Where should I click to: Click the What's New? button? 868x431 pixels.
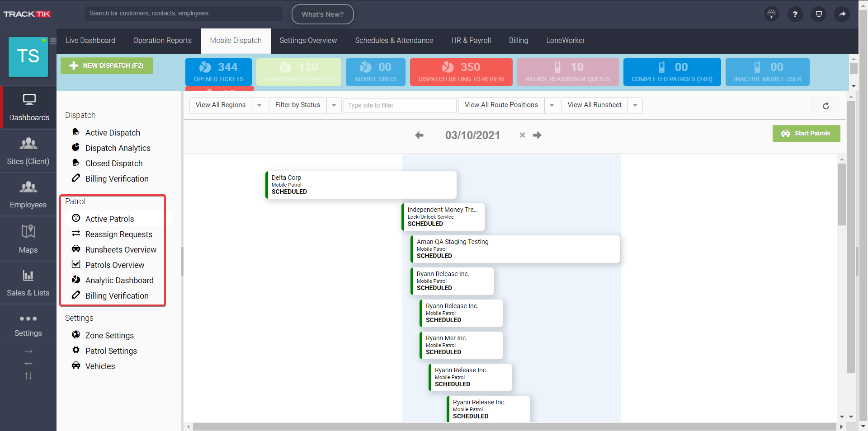pos(322,14)
